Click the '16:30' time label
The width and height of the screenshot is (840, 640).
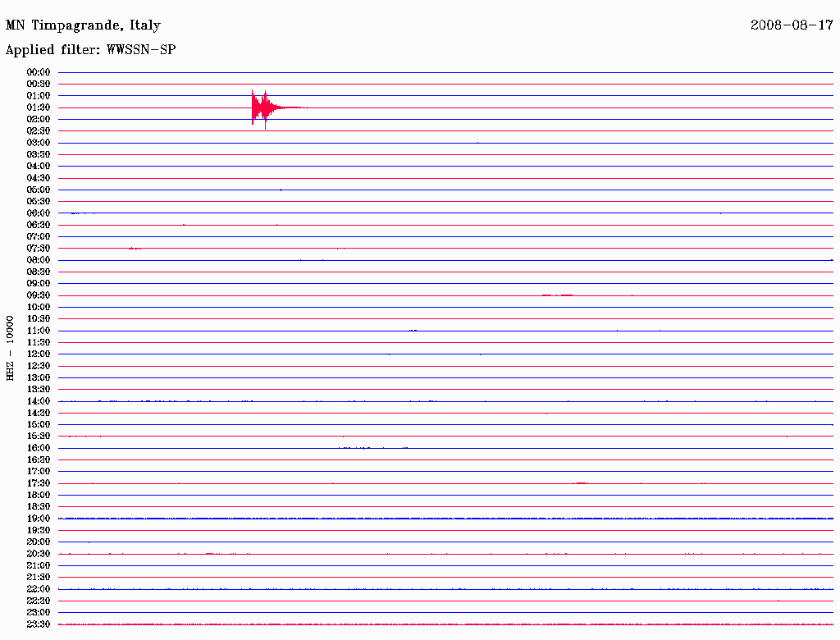click(39, 460)
